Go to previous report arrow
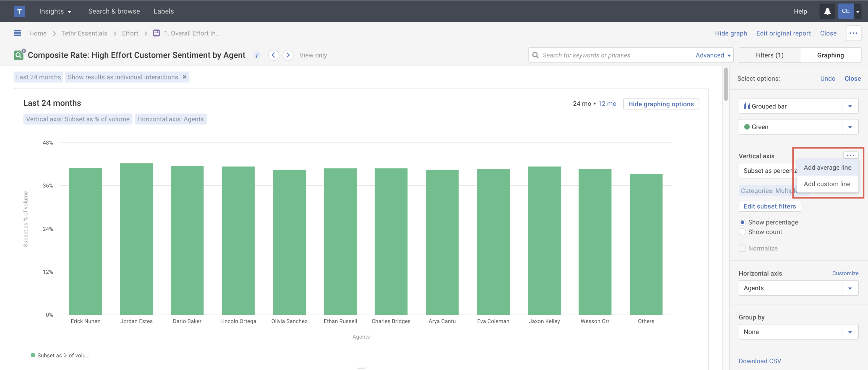868x370 pixels. (273, 55)
